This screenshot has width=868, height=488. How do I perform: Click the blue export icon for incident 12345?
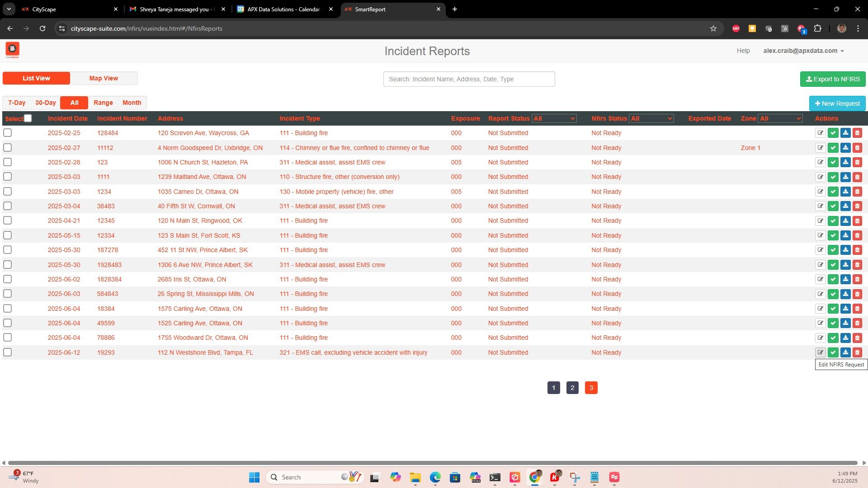845,221
